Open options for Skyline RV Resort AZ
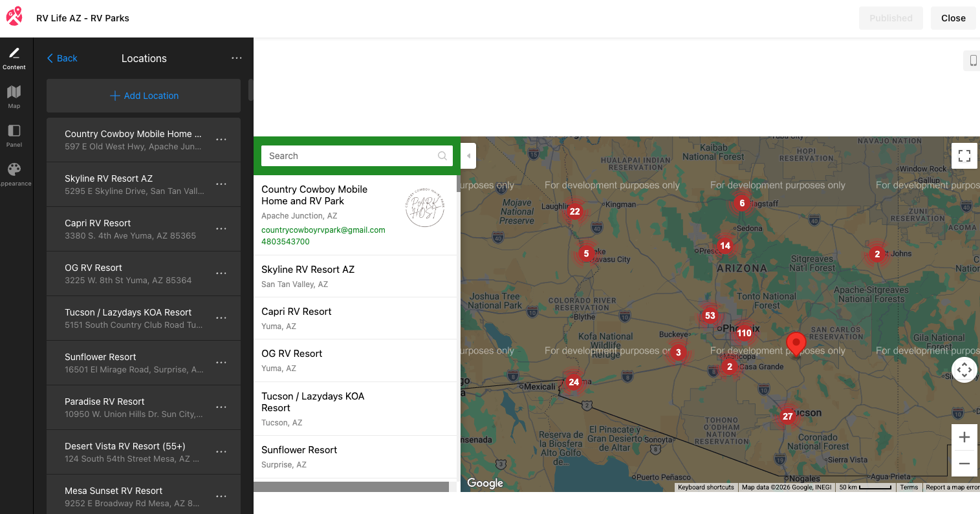 coord(221,184)
